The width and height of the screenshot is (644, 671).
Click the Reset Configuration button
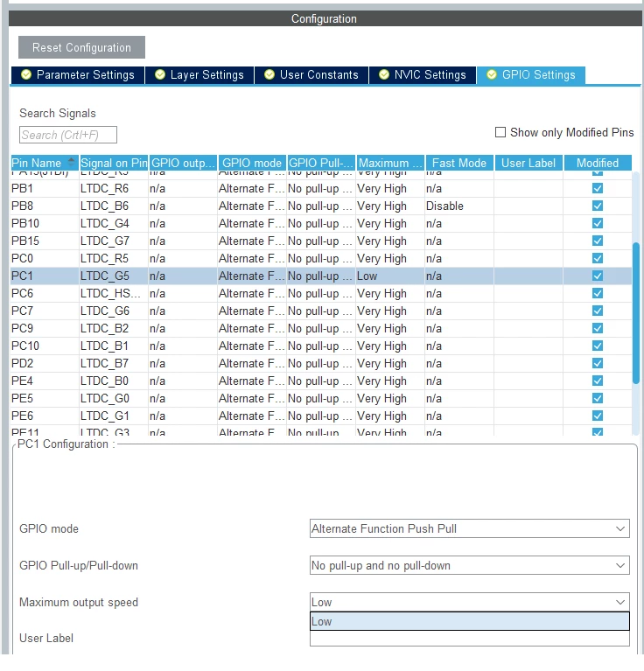[x=81, y=47]
